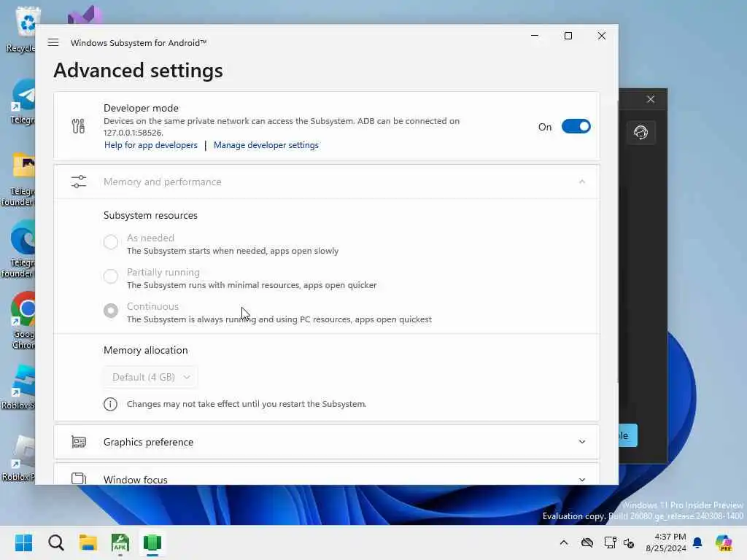
Task: Click the network display tray icon
Action: point(610,542)
